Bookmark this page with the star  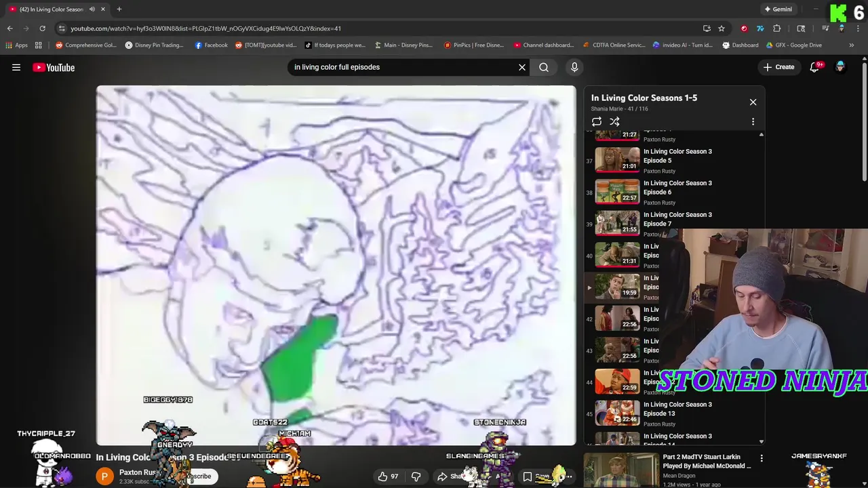(x=722, y=28)
